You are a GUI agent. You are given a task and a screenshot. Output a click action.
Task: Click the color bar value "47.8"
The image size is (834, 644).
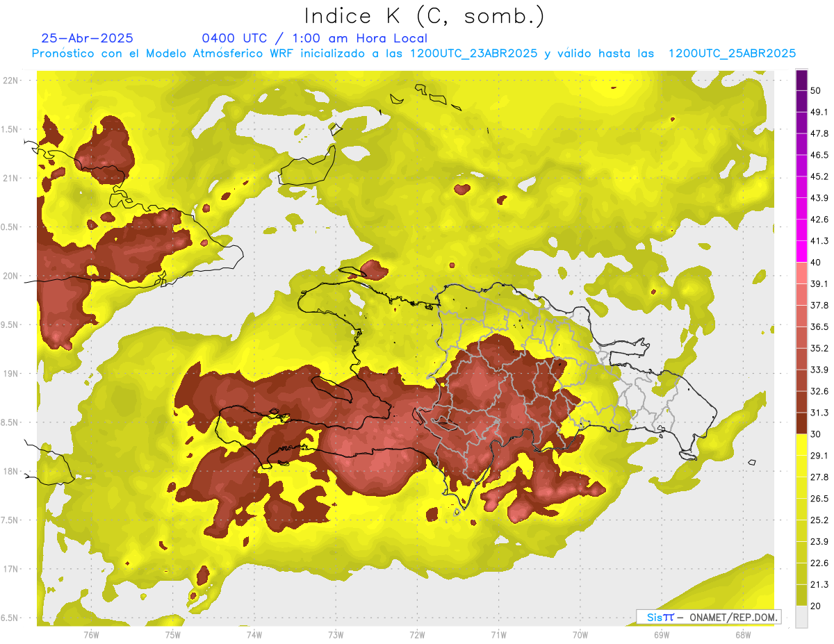click(x=819, y=133)
